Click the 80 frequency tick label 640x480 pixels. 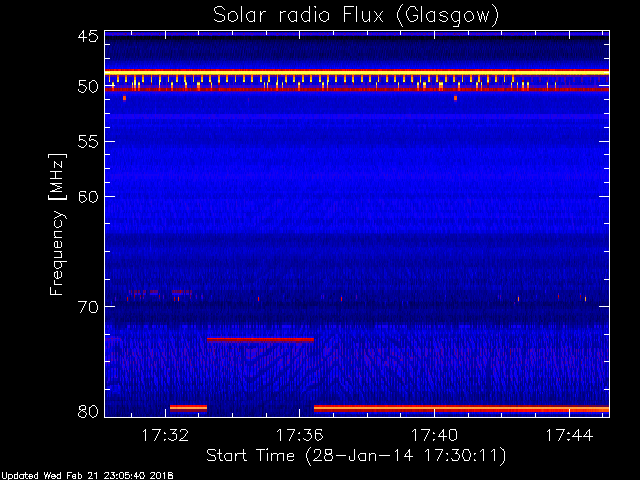click(88, 411)
